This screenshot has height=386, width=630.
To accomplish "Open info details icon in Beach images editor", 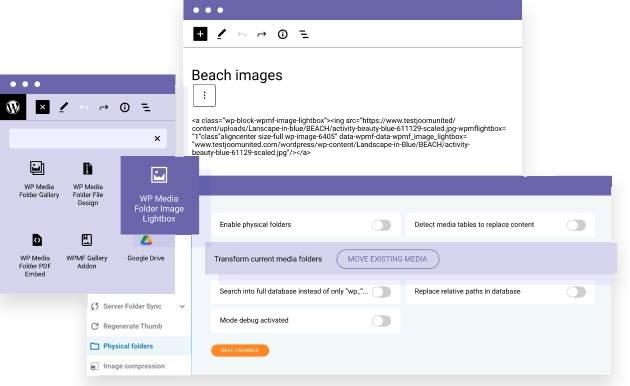I will point(283,34).
